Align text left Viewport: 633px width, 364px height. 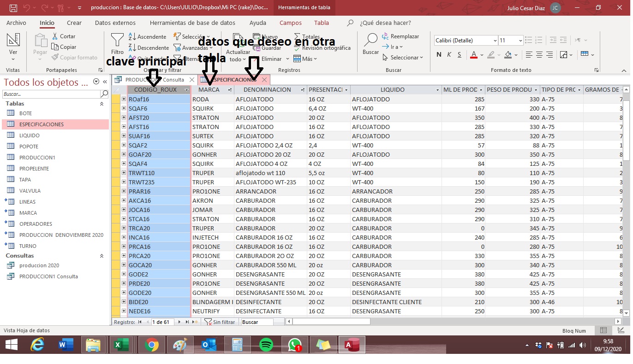click(x=529, y=55)
